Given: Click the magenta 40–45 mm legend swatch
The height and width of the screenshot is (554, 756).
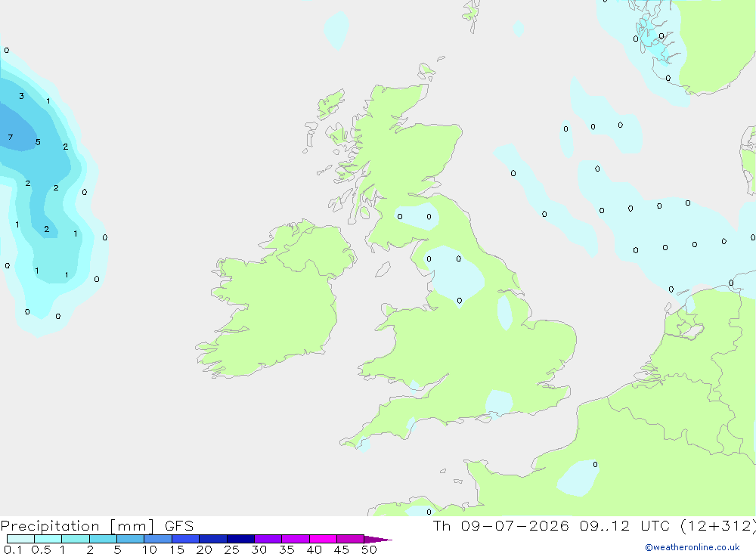Looking at the screenshot, I should (x=323, y=539).
